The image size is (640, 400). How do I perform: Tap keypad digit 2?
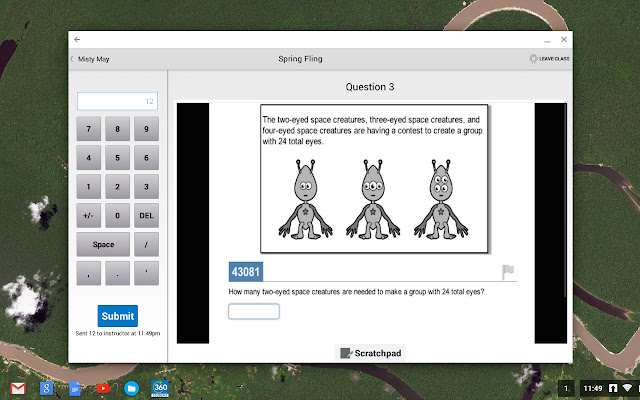(x=118, y=187)
